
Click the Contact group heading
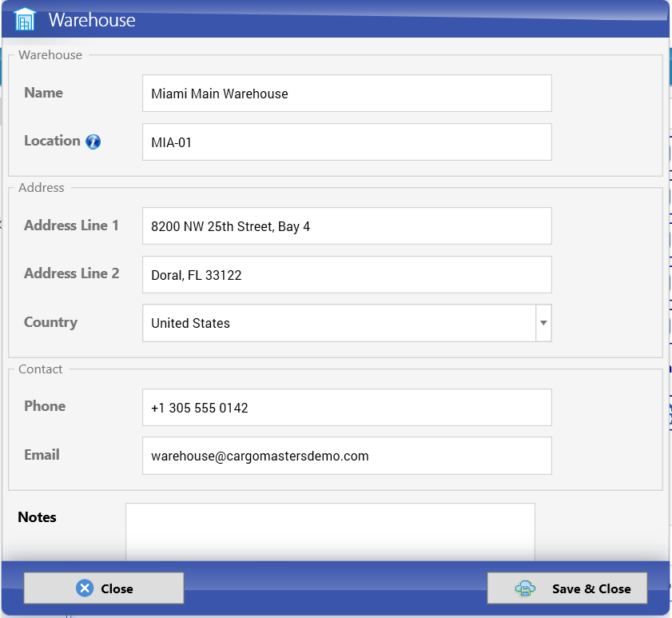coord(40,369)
